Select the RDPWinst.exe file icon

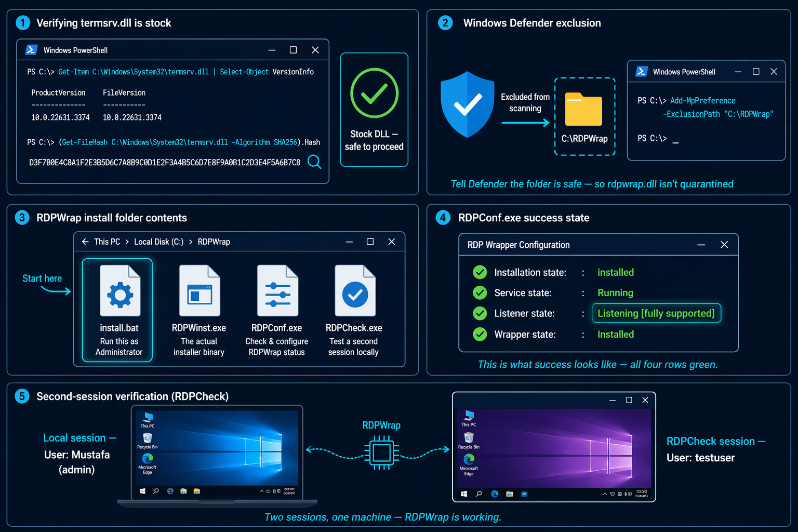click(199, 290)
